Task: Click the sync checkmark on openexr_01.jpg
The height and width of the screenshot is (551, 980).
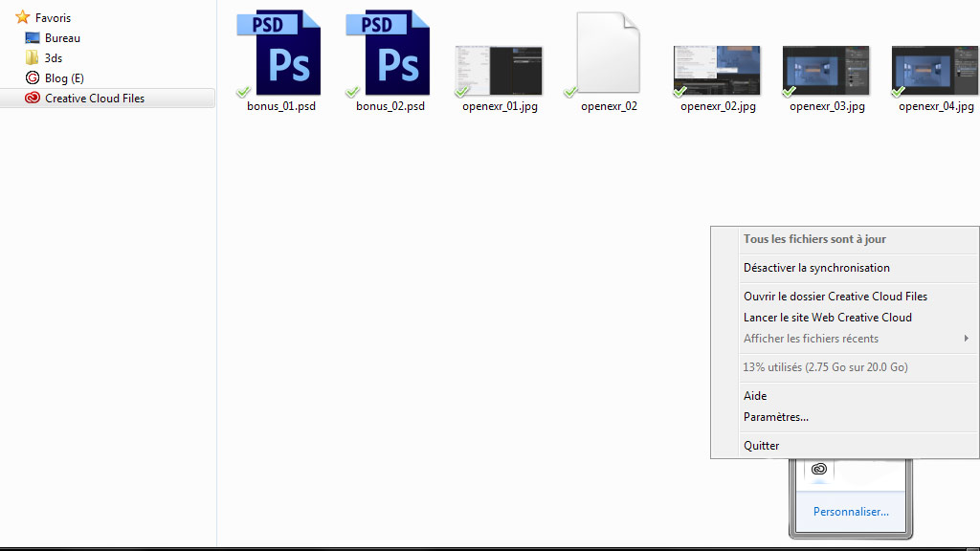Action: [x=462, y=92]
